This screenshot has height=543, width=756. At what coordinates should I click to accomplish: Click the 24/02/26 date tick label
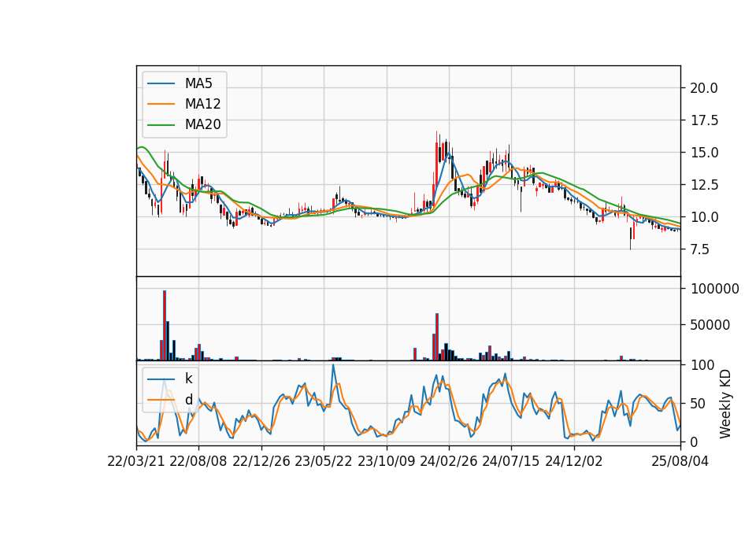(x=448, y=461)
